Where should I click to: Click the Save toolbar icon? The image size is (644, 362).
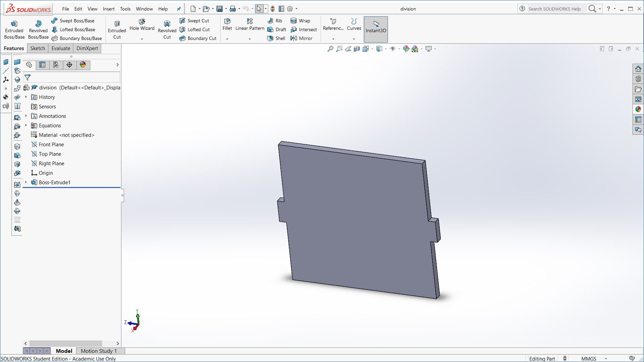pos(220,9)
